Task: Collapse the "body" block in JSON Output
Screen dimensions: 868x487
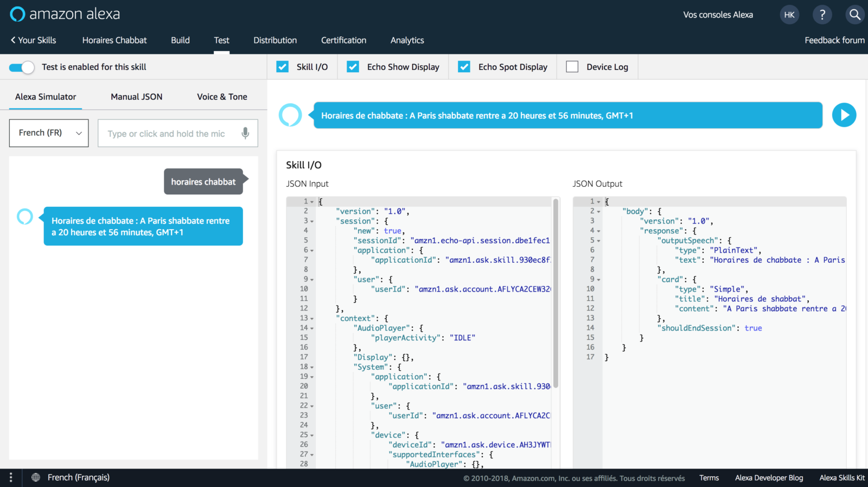Action: [x=599, y=212]
